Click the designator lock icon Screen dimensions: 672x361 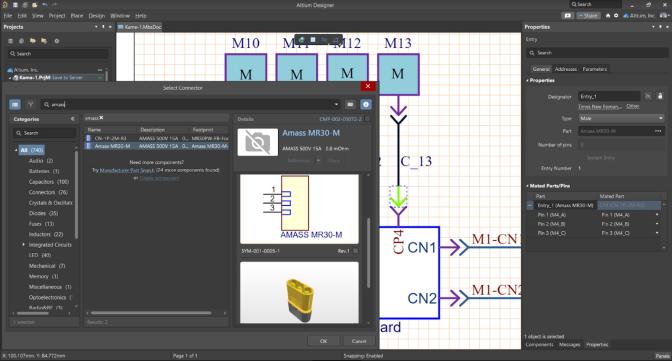[x=660, y=96]
